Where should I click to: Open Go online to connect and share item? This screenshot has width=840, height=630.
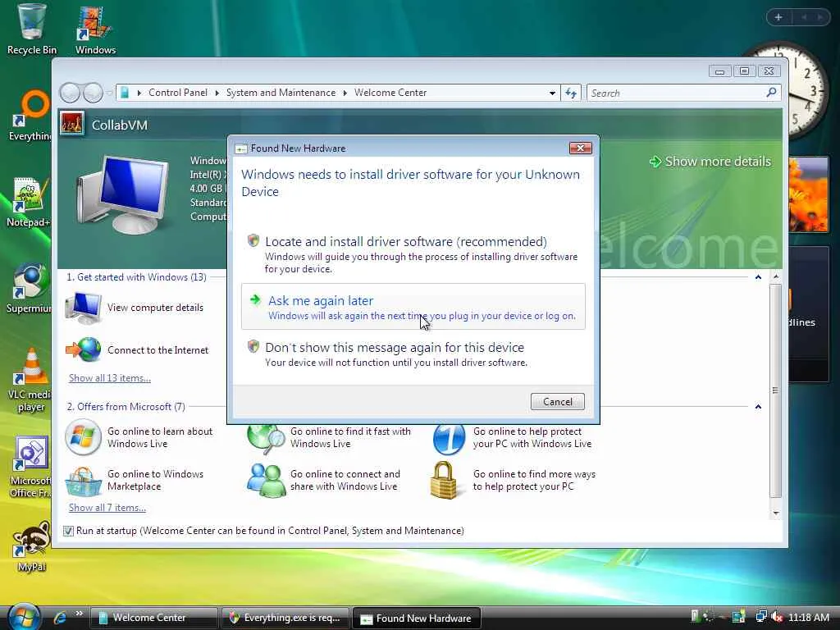325,480
